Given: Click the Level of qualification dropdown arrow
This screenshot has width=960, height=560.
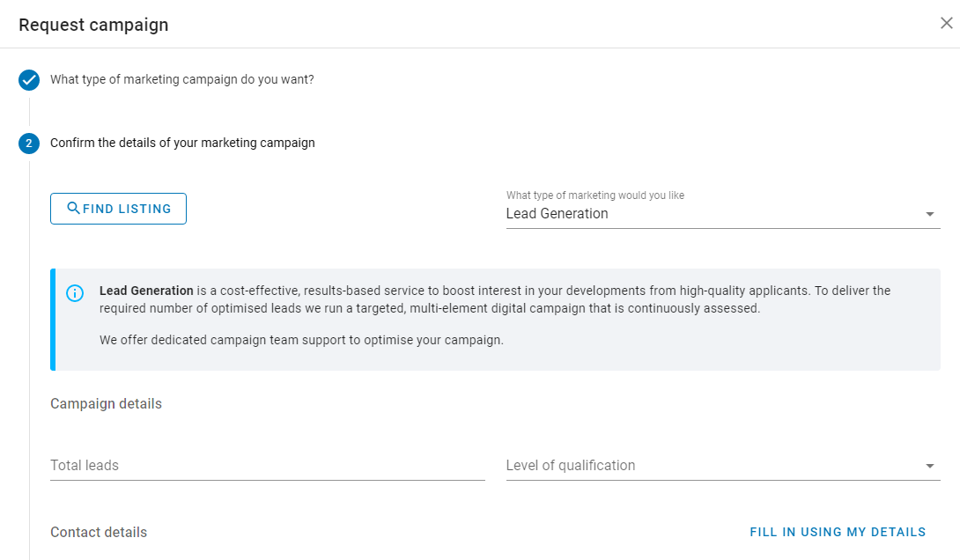Looking at the screenshot, I should click(929, 467).
